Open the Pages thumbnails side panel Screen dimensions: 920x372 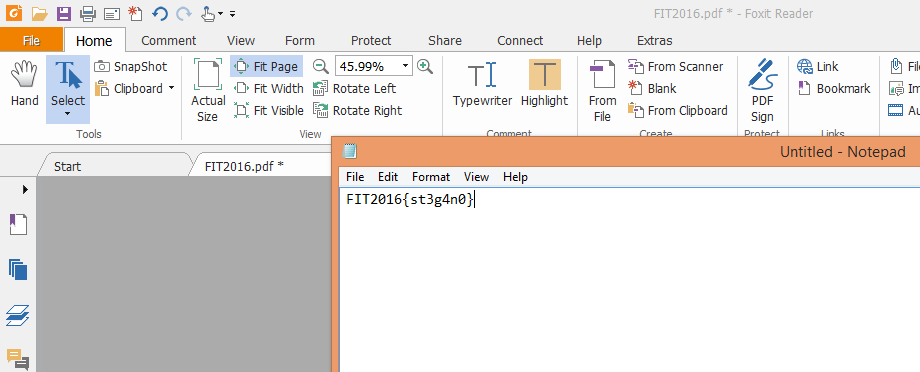[18, 270]
